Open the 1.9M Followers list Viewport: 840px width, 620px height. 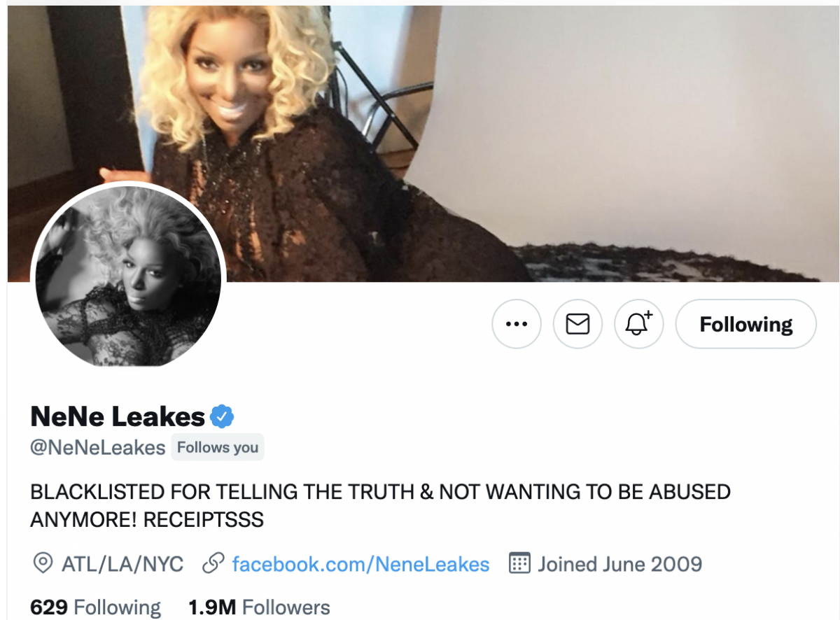point(259,607)
